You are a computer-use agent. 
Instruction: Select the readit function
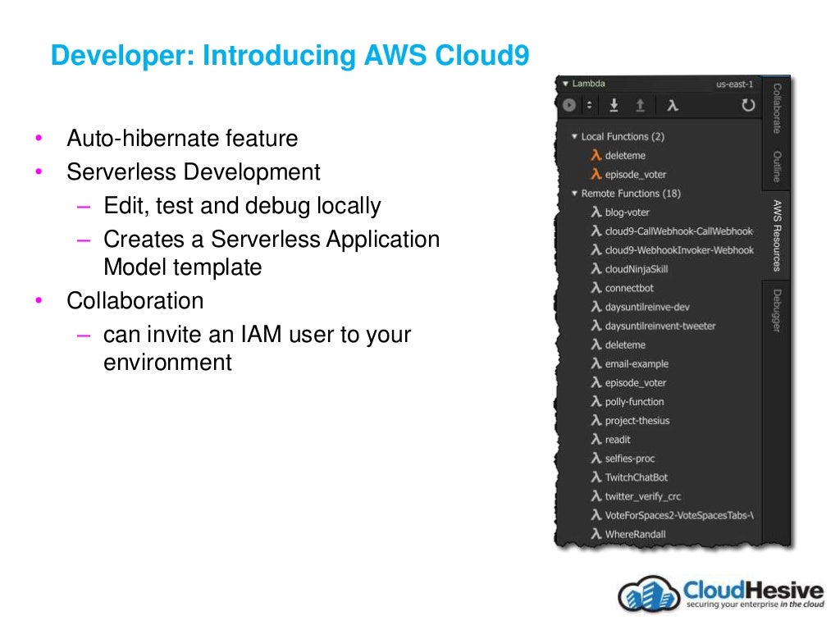[617, 440]
